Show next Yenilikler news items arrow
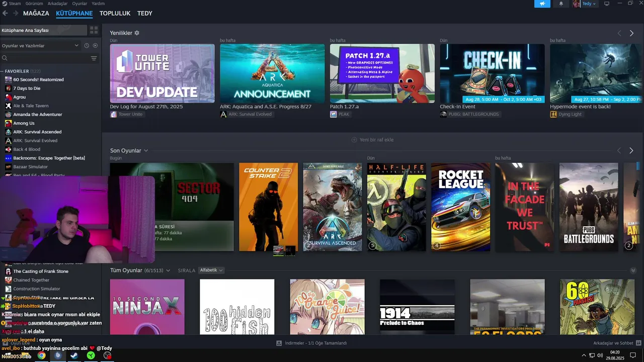Viewport: 644px width, 362px height. pyautogui.click(x=632, y=33)
